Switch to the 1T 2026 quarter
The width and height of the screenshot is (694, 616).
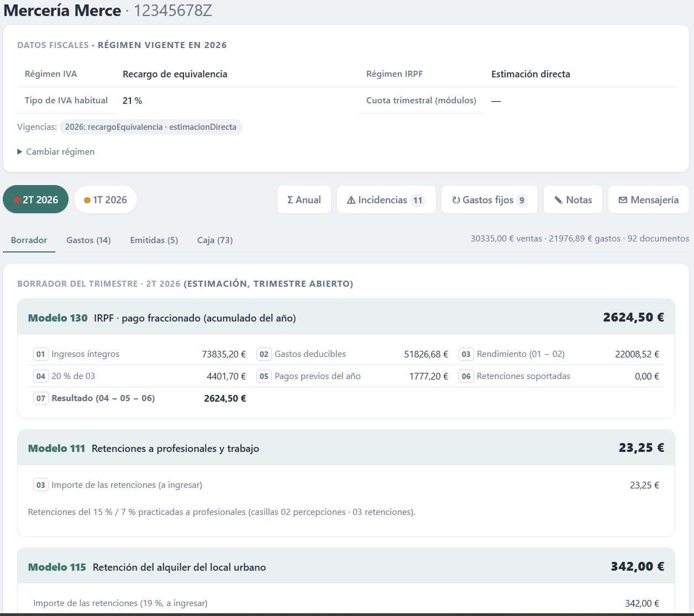106,199
